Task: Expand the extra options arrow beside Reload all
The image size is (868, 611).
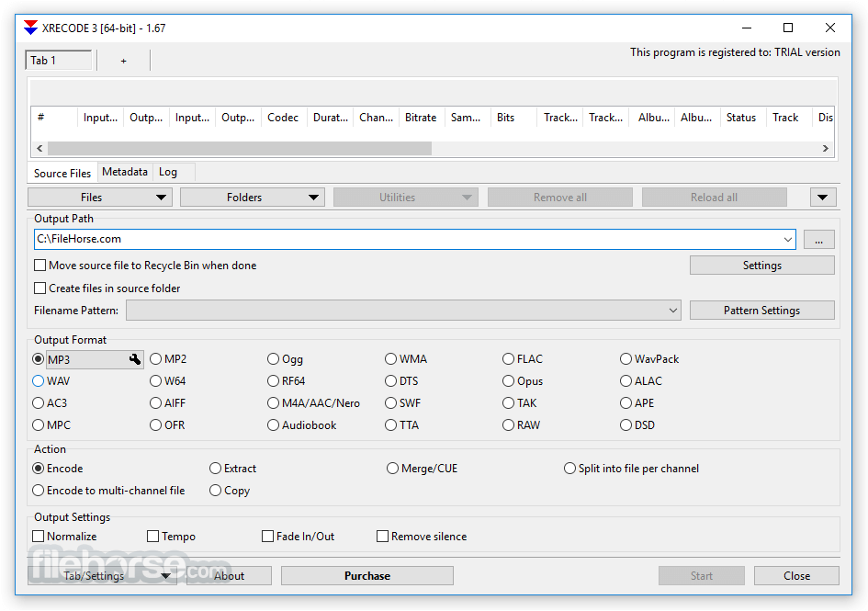Action: [823, 198]
